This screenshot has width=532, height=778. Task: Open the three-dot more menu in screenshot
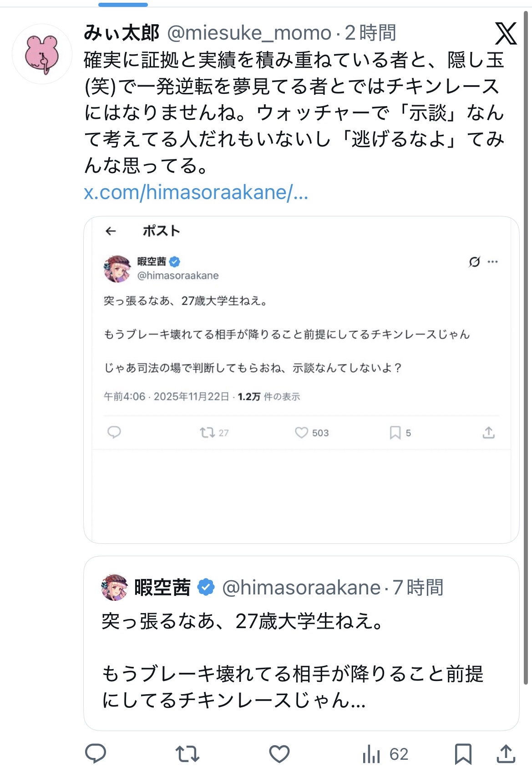[x=492, y=262]
